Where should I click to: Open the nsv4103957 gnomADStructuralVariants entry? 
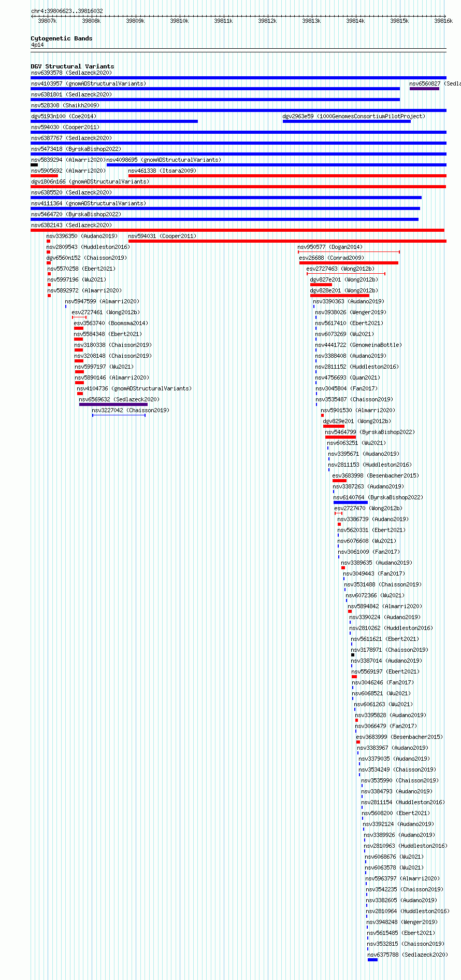[89, 84]
